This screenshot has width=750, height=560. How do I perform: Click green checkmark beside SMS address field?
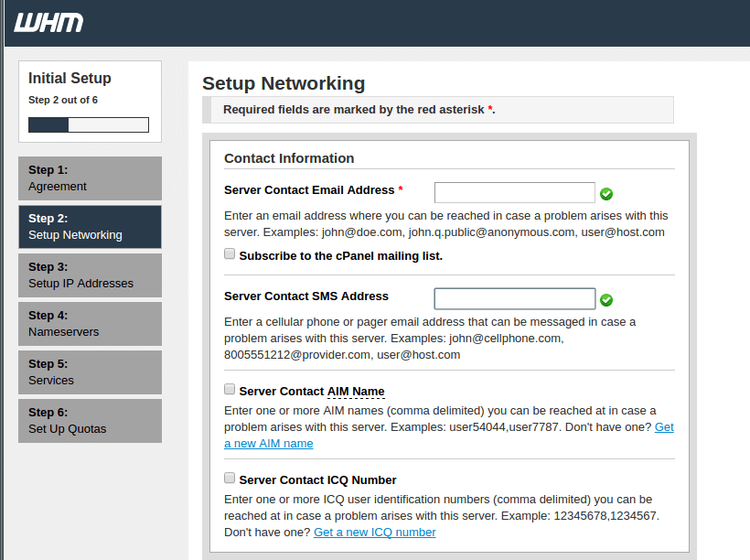606,300
